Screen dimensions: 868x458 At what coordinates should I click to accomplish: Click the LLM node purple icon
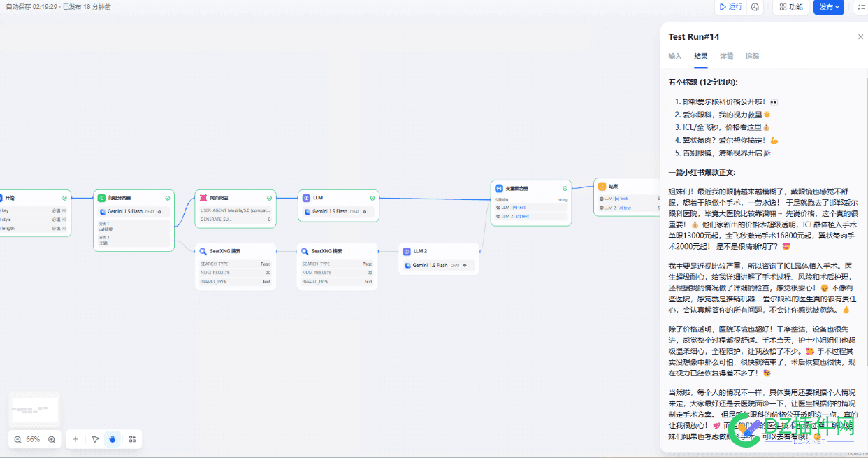click(x=306, y=198)
